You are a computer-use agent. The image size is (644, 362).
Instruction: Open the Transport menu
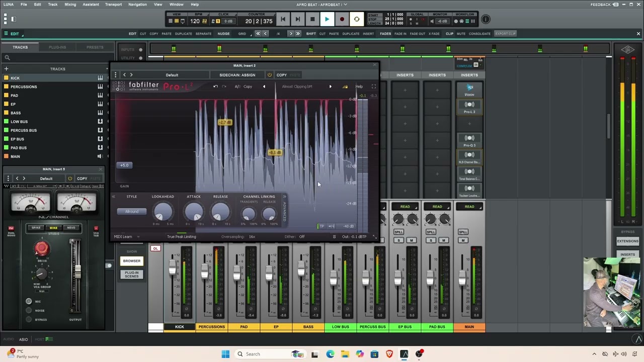tap(113, 5)
